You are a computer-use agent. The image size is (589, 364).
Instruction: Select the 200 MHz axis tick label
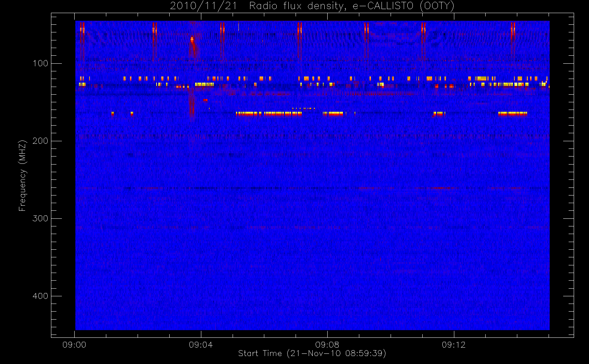[40, 141]
